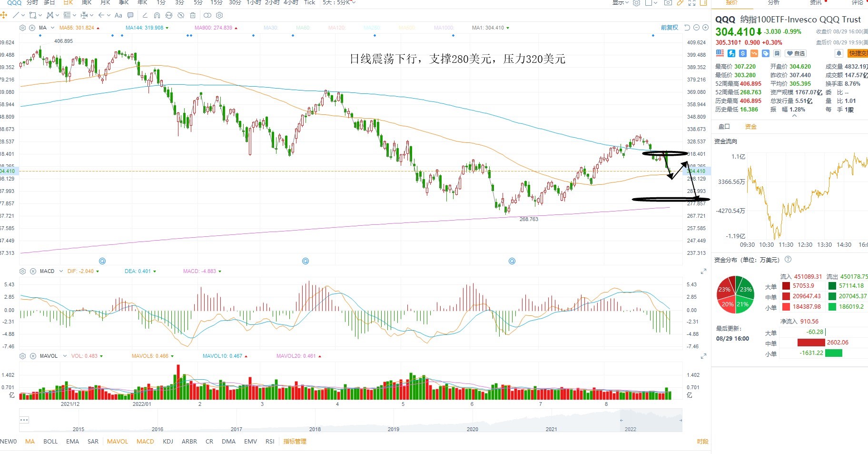Zoom out the chart with minus icon
Viewport: 868px width, 454px height.
point(697,28)
